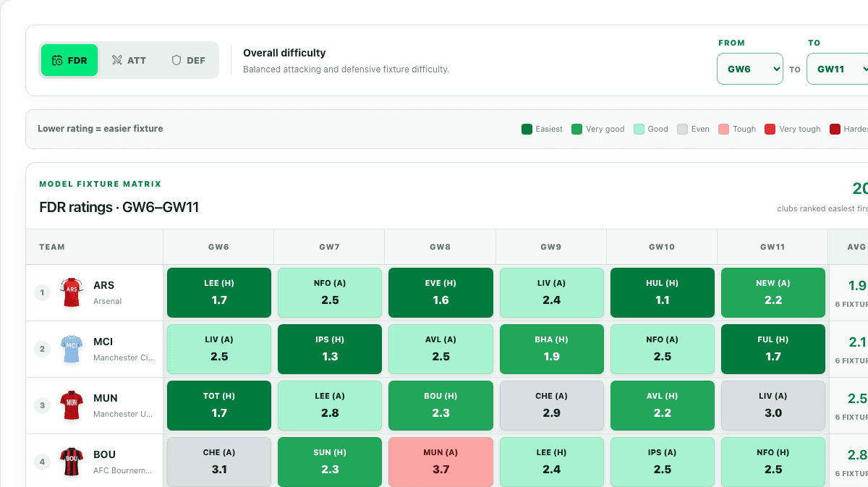Click the GW11 column header
Image resolution: width=868 pixels, height=487 pixels.
(773, 247)
